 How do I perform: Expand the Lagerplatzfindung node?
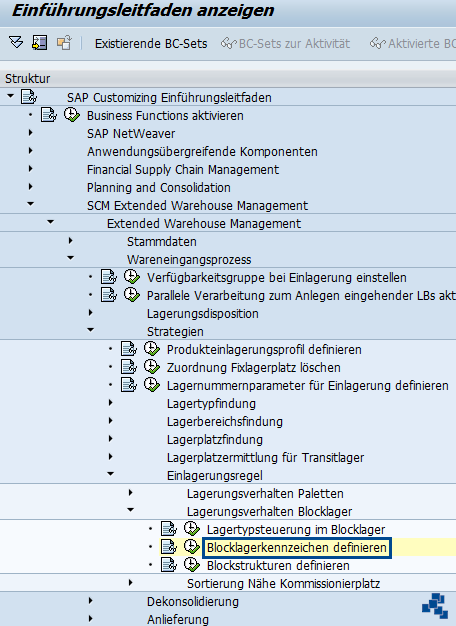111,438
